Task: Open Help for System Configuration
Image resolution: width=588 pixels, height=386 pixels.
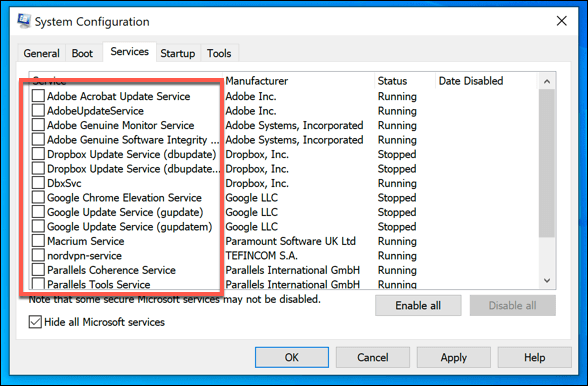Action: (534, 357)
